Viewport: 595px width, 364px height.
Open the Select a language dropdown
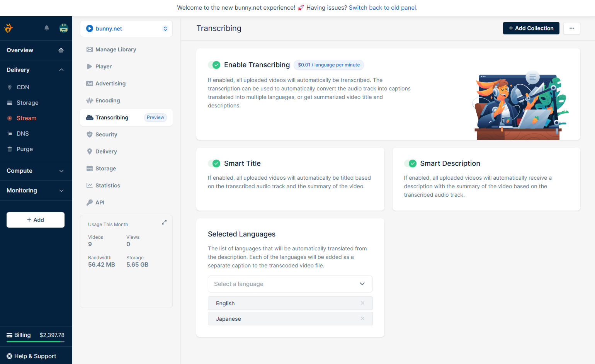pyautogui.click(x=290, y=284)
